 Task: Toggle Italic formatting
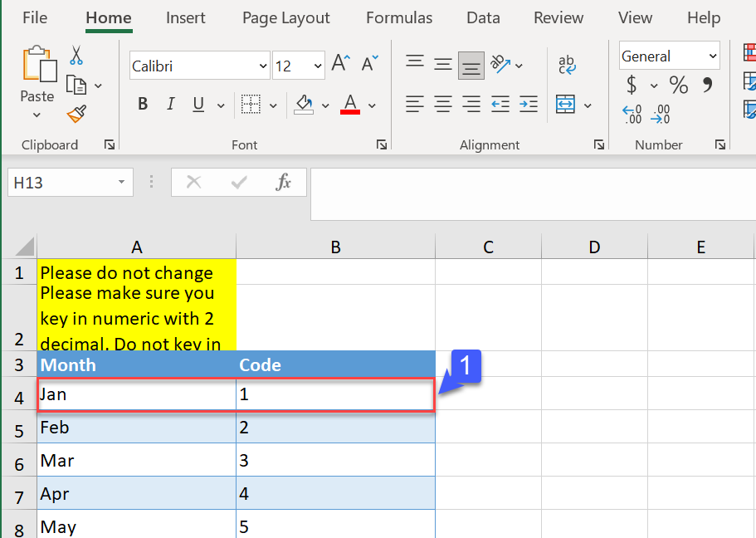(x=171, y=105)
